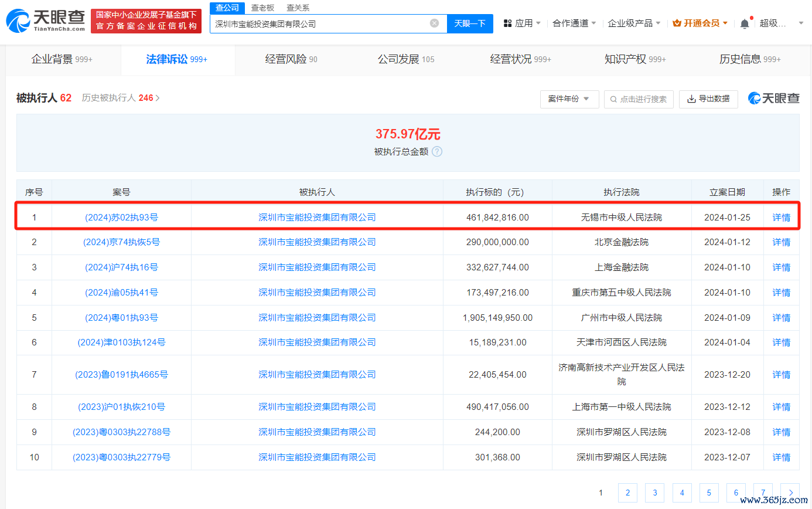Clear the search box with the X icon
812x509 pixels.
click(434, 23)
